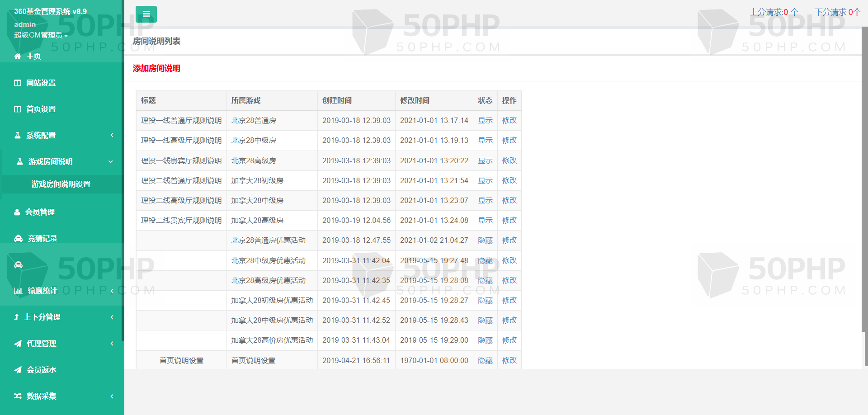Click the 会员管理 user icon
Viewport: 868px width, 415px height.
pos(17,212)
